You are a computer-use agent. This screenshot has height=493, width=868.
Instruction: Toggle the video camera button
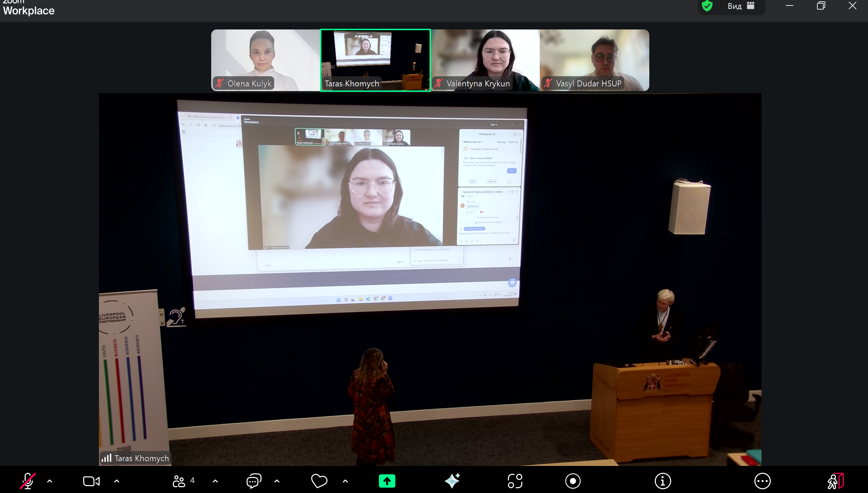91,481
